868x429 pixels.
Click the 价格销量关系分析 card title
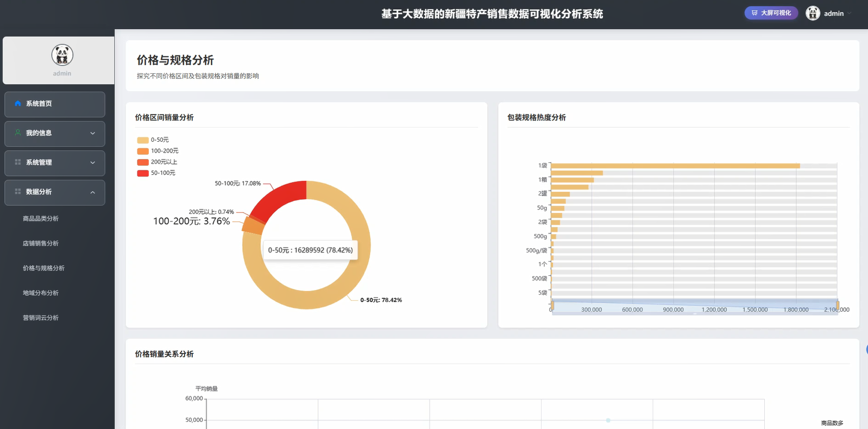tap(164, 354)
